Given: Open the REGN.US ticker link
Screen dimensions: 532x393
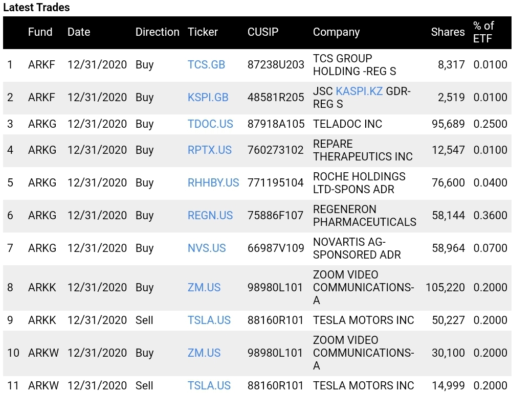Looking at the screenshot, I should 210,215.
